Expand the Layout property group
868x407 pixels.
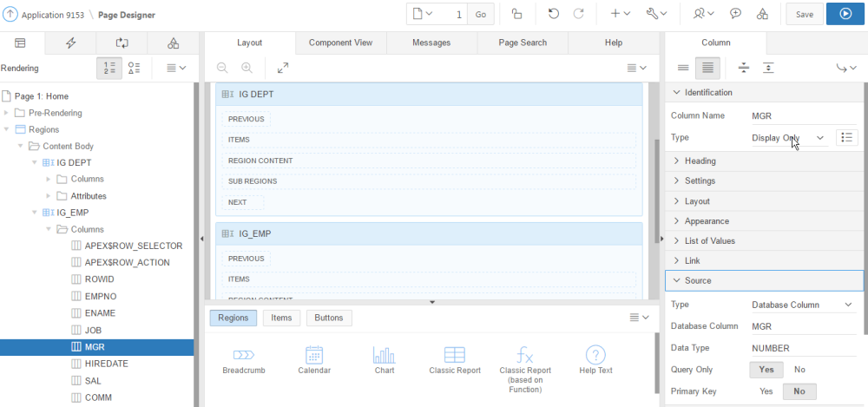coord(765,201)
